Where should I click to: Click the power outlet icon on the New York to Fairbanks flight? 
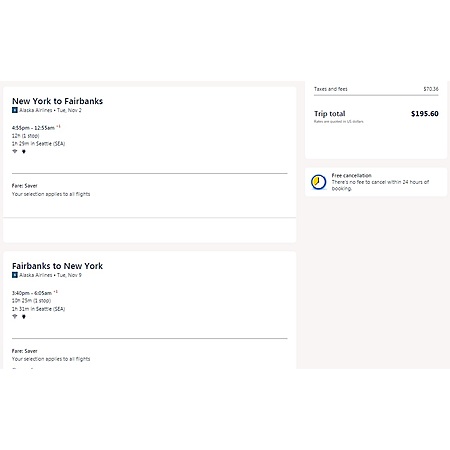click(24, 152)
